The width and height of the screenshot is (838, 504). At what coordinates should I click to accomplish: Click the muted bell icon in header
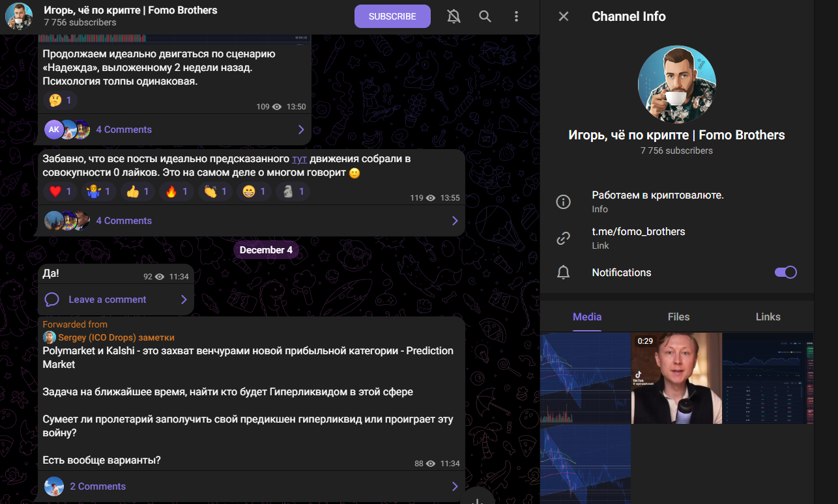pos(454,16)
